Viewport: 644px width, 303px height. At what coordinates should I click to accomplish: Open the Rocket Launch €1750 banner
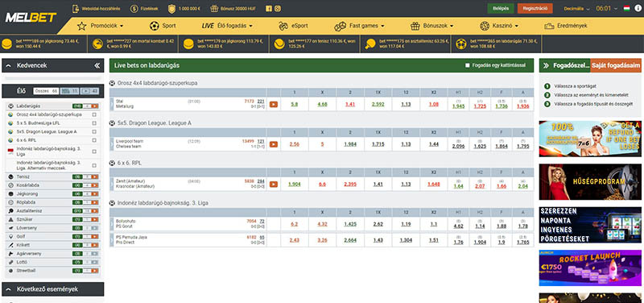click(x=590, y=268)
